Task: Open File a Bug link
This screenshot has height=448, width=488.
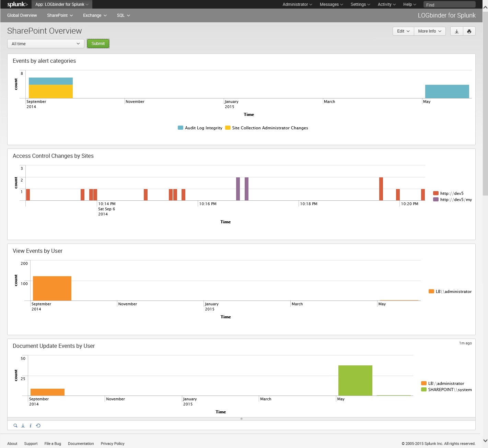Action: coord(53,444)
